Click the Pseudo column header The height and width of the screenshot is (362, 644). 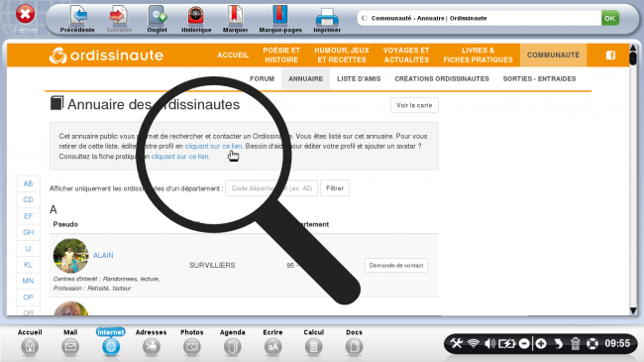65,224
